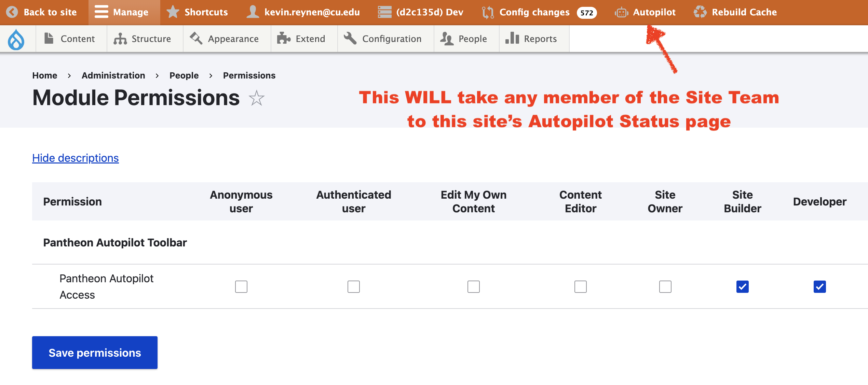868x385 pixels.
Task: Bookmark page with the star next to Module Permissions
Action: (x=257, y=99)
